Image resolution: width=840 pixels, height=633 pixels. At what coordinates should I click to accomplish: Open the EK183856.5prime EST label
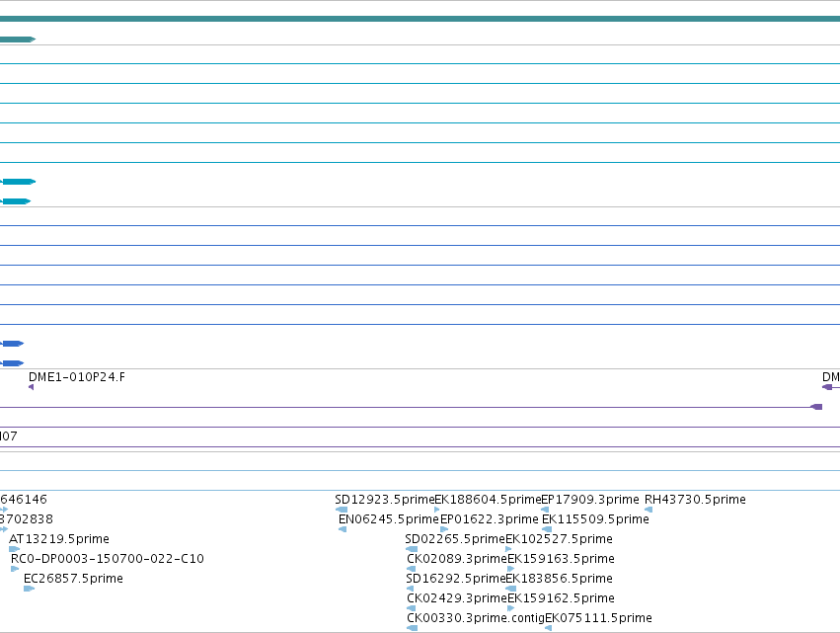(x=559, y=579)
